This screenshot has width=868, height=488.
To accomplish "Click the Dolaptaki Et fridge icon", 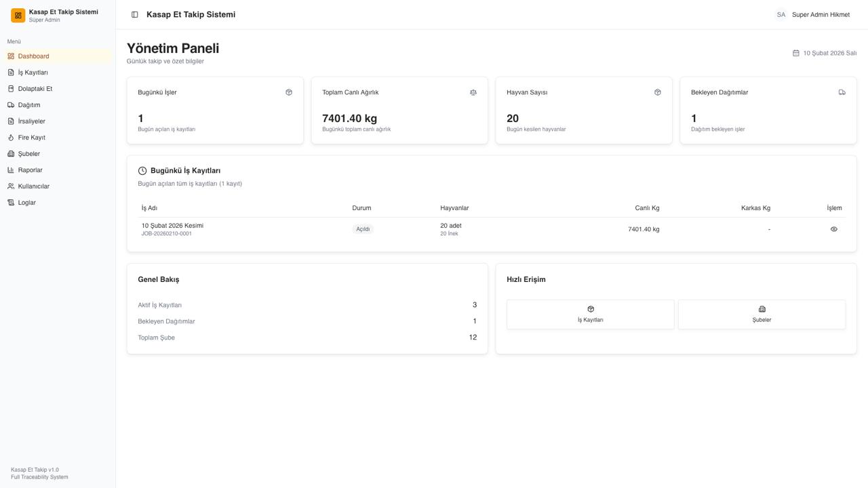I will point(11,89).
